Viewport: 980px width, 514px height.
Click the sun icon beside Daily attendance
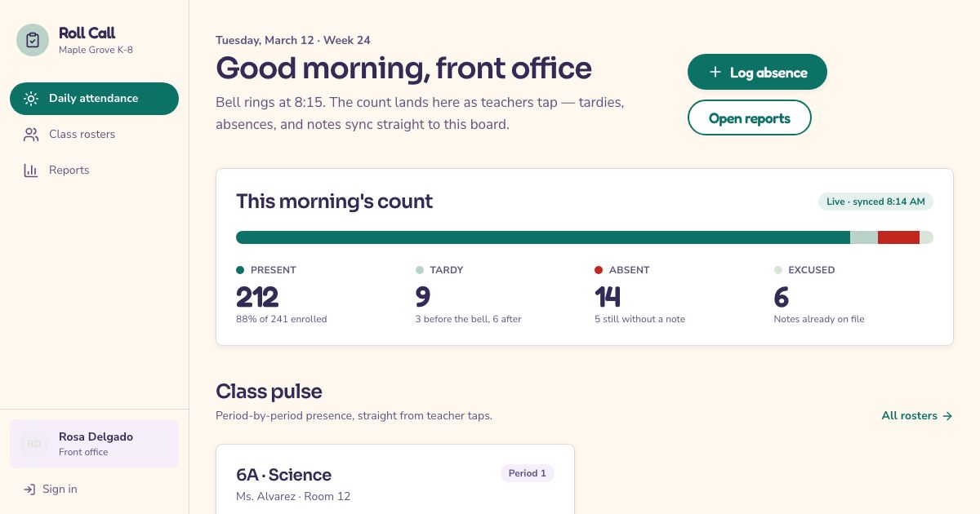31,99
